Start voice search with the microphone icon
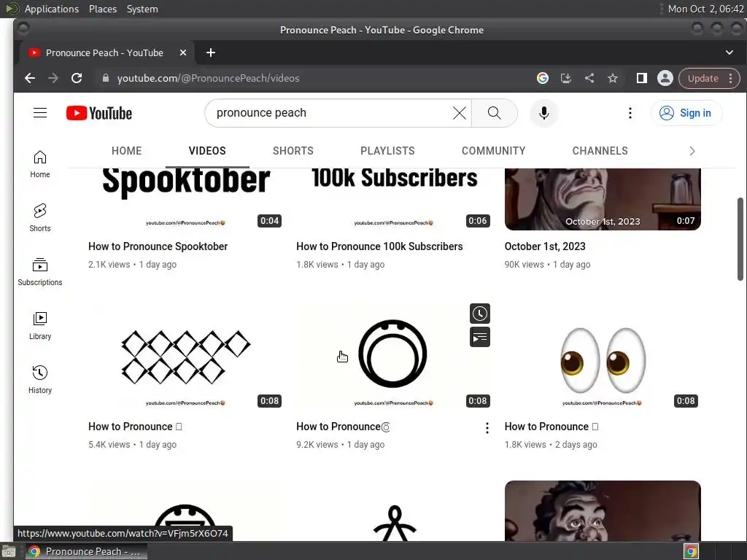The width and height of the screenshot is (747, 560). [x=543, y=113]
